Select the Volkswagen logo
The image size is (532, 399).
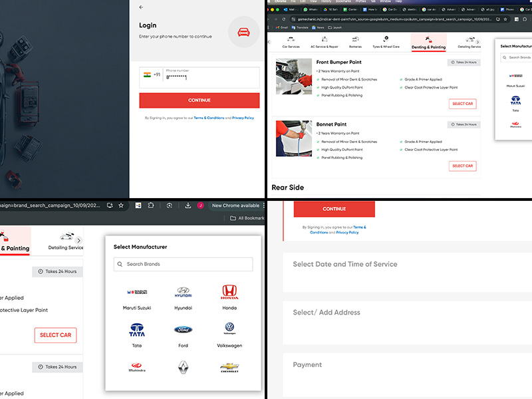tap(229, 328)
